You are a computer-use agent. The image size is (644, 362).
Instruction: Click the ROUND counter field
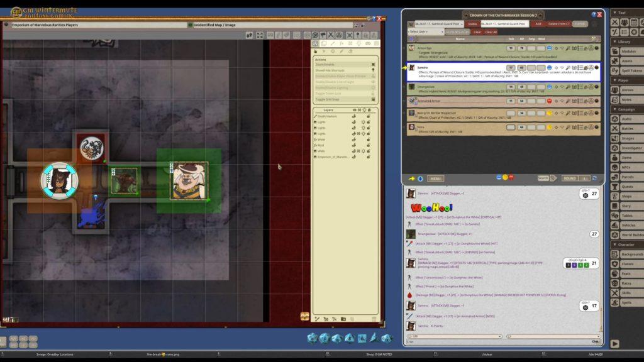pos(584,178)
